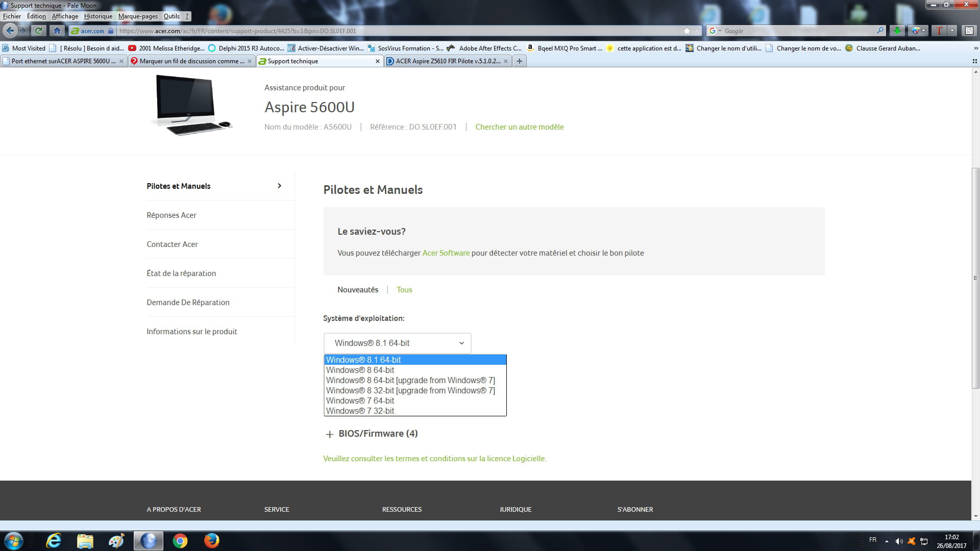
Task: Click the red T toolbar icon
Action: [939, 31]
